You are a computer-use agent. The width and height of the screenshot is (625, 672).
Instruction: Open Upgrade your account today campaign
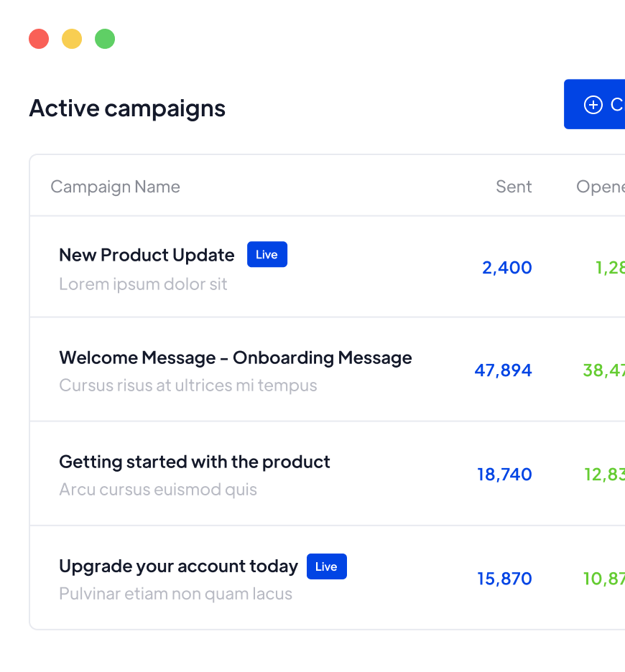pos(178,566)
